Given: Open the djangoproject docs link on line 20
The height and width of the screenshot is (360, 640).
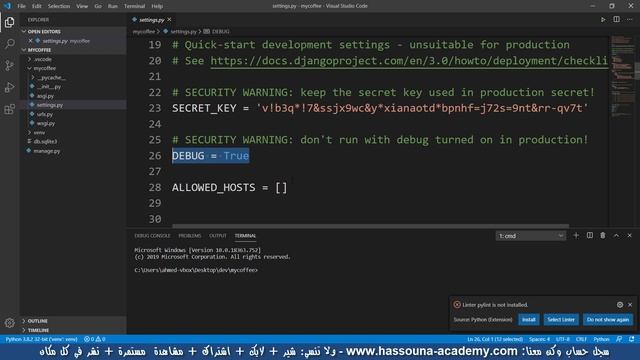Looking at the screenshot, I should pos(409,61).
